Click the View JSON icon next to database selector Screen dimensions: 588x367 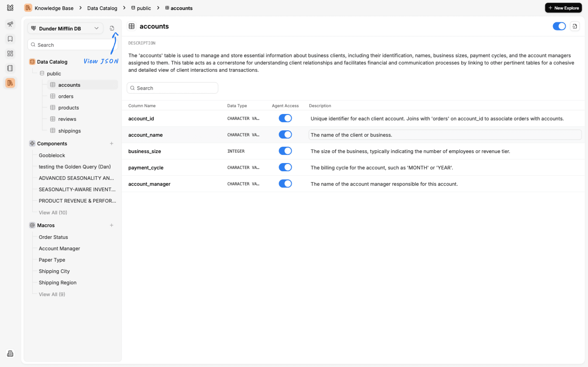click(x=111, y=28)
